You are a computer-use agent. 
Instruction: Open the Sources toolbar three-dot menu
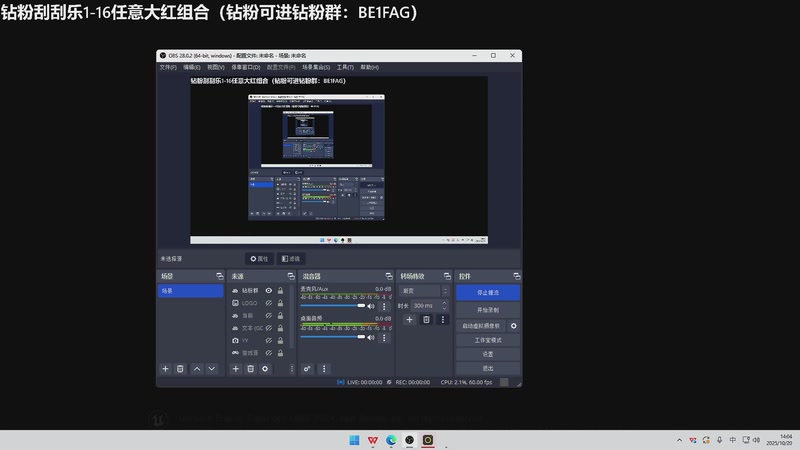292,369
